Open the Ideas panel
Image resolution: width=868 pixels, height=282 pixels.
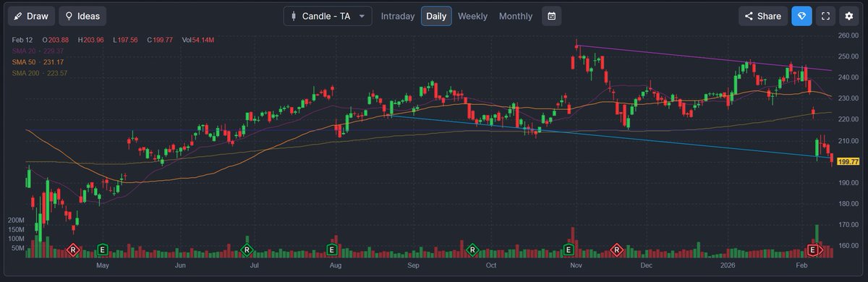point(82,16)
